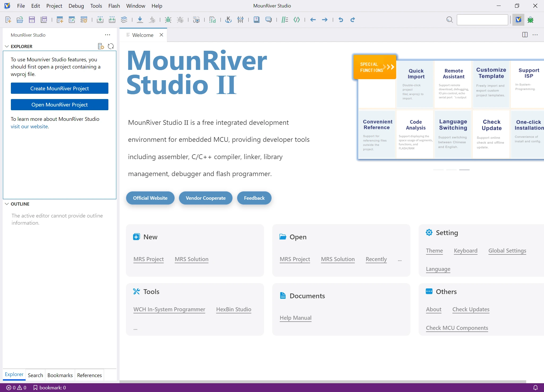Click the Create MounRiver Project button
The width and height of the screenshot is (544, 392).
pos(59,88)
